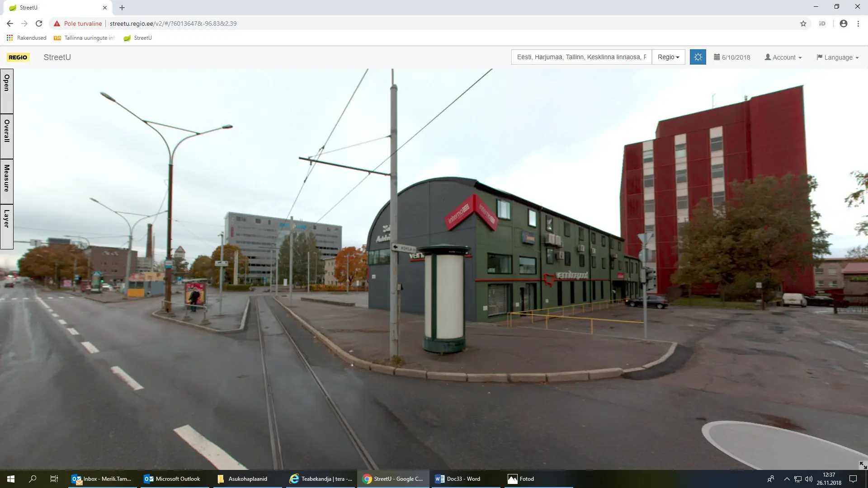The image size is (868, 488).
Task: Toggle the Open side panel
Action: [7, 90]
